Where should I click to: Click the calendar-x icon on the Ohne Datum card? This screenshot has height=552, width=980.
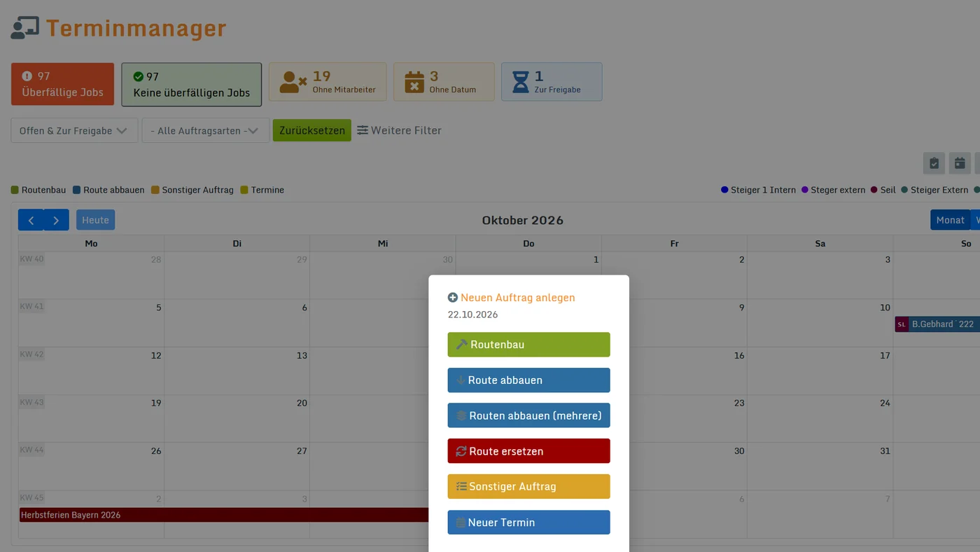[414, 82]
